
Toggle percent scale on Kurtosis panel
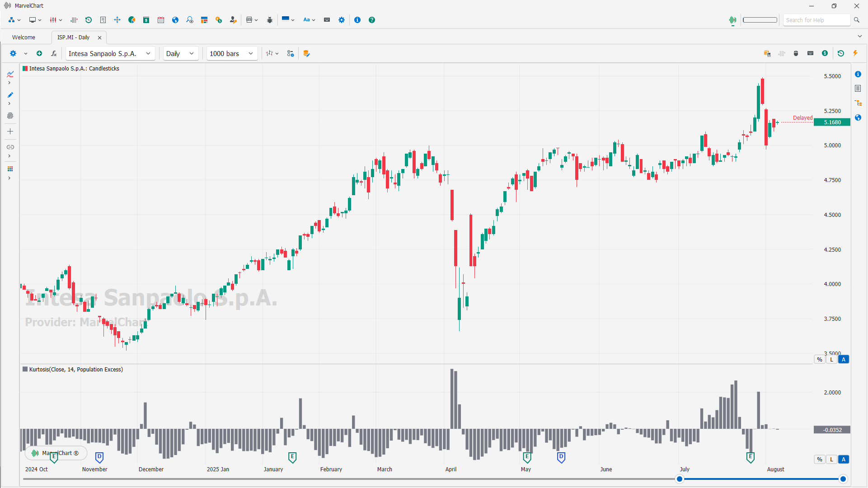(x=820, y=460)
